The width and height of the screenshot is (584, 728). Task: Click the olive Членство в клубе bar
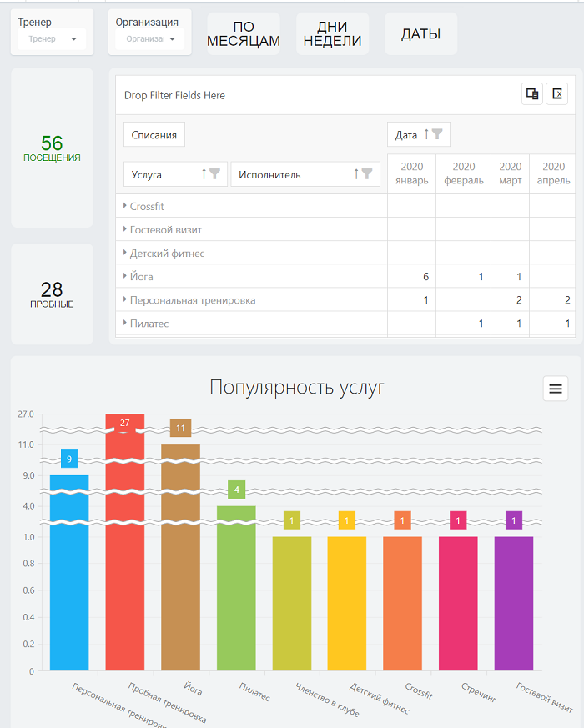pos(292,604)
